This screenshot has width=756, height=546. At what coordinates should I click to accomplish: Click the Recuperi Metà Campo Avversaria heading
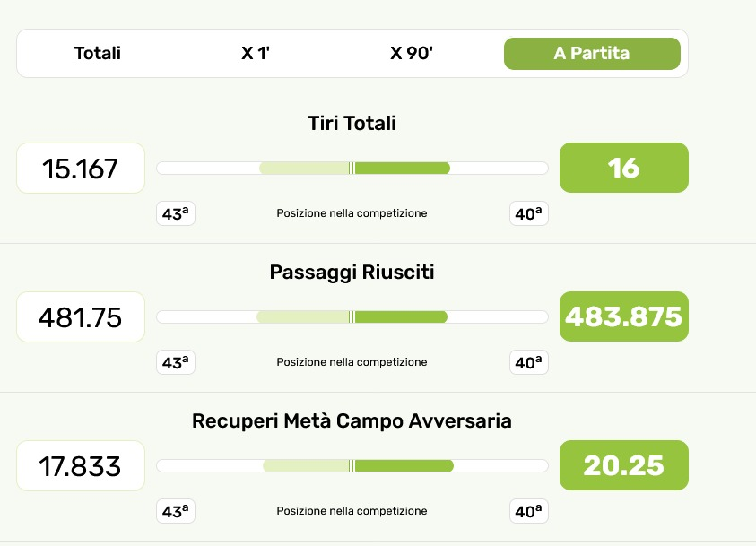pos(352,421)
